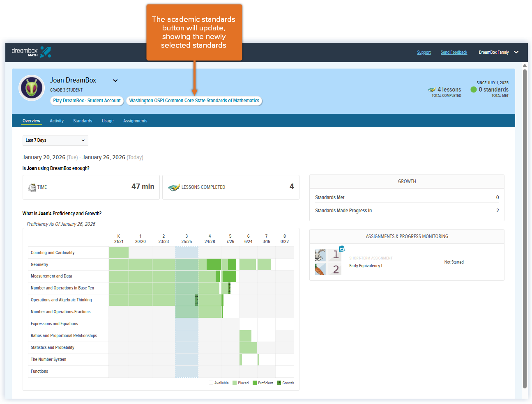
Task: Click the calendar badge on assignment thumbnail
Action: click(342, 249)
